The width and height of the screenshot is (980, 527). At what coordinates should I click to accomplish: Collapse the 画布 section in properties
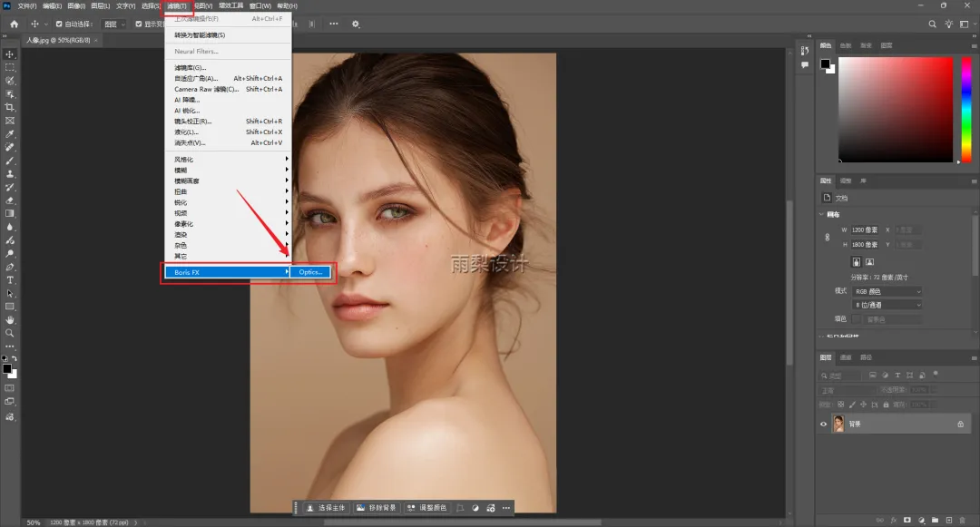coord(823,215)
